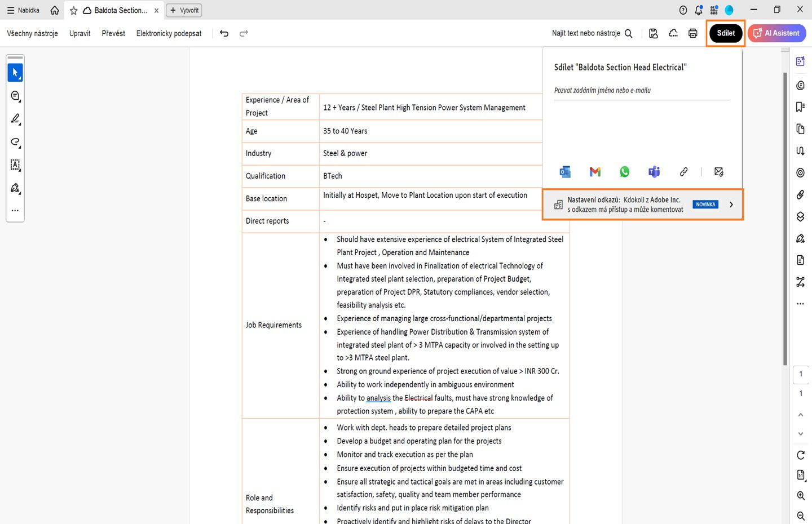Rotate the page view
The image size is (812, 524).
pyautogui.click(x=801, y=455)
